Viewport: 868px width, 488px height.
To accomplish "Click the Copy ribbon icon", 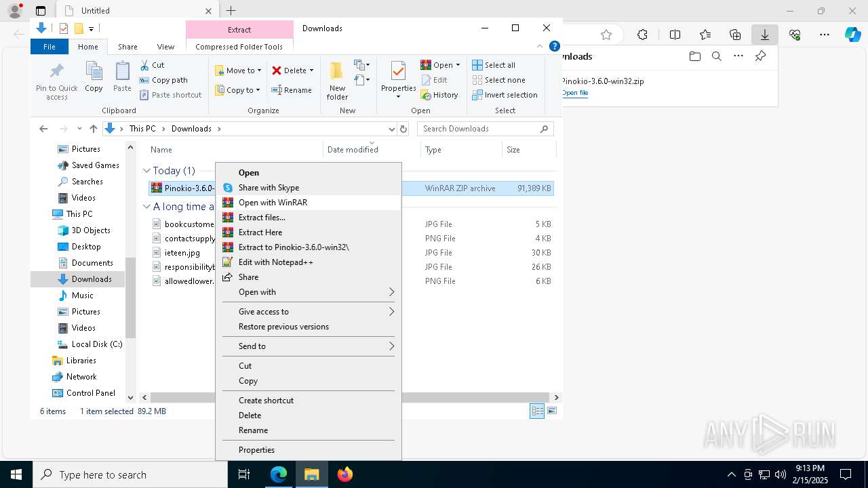I will point(94,70).
